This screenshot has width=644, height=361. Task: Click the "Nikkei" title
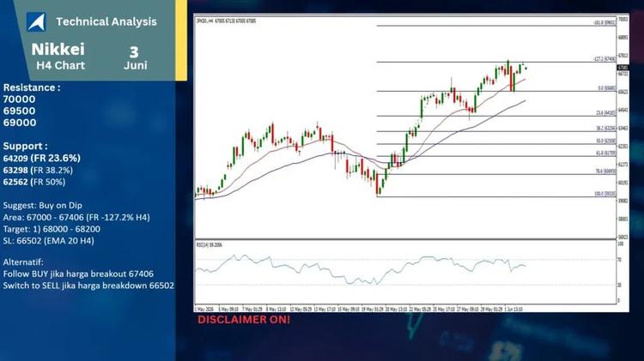pos(58,49)
